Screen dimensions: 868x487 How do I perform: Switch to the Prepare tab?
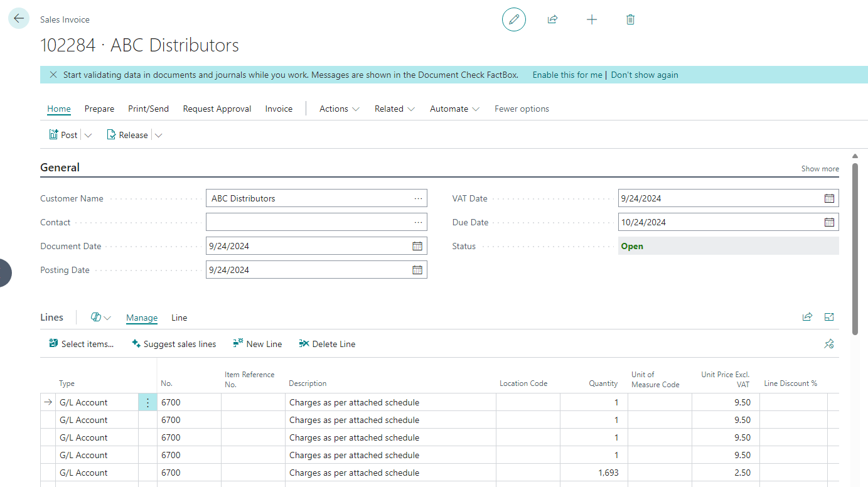click(x=99, y=109)
